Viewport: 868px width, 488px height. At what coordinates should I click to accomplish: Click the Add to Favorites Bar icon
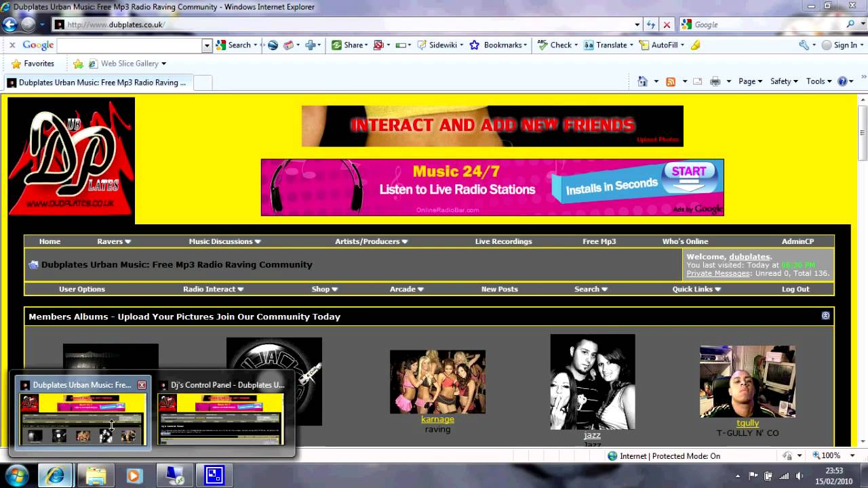(78, 64)
